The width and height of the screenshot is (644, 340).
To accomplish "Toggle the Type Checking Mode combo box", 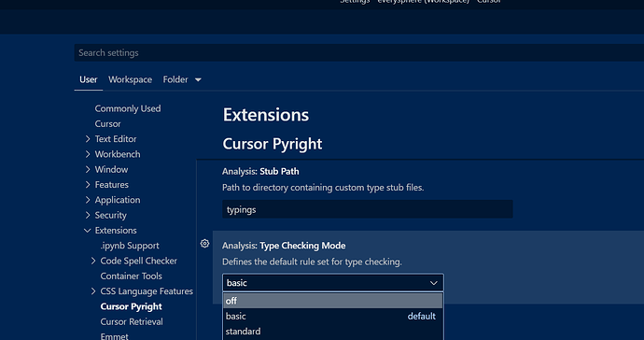I will pyautogui.click(x=332, y=283).
